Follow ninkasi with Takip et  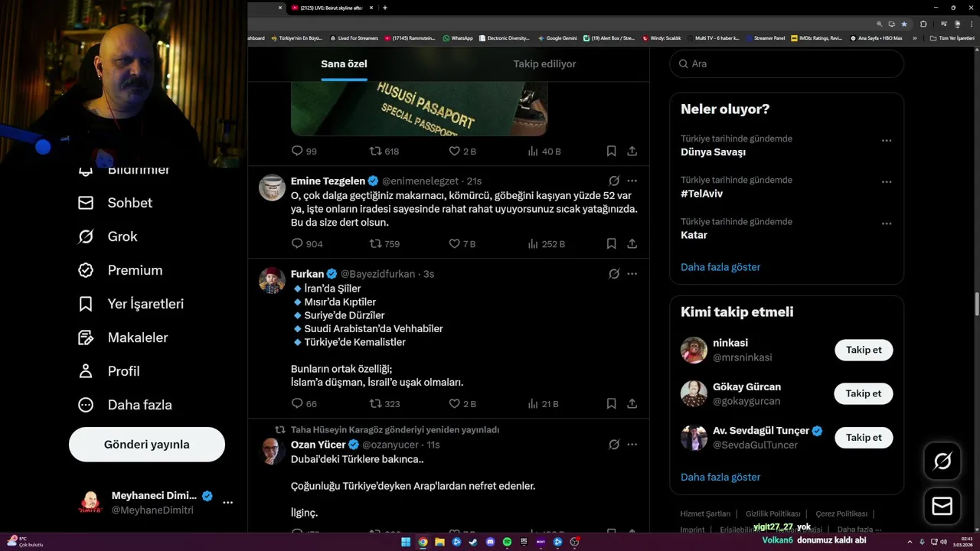point(864,350)
